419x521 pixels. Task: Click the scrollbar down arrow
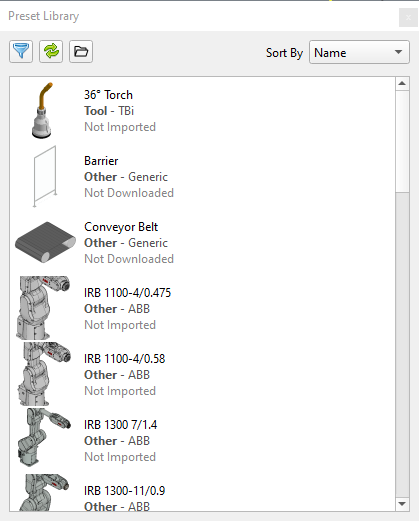coord(402,504)
